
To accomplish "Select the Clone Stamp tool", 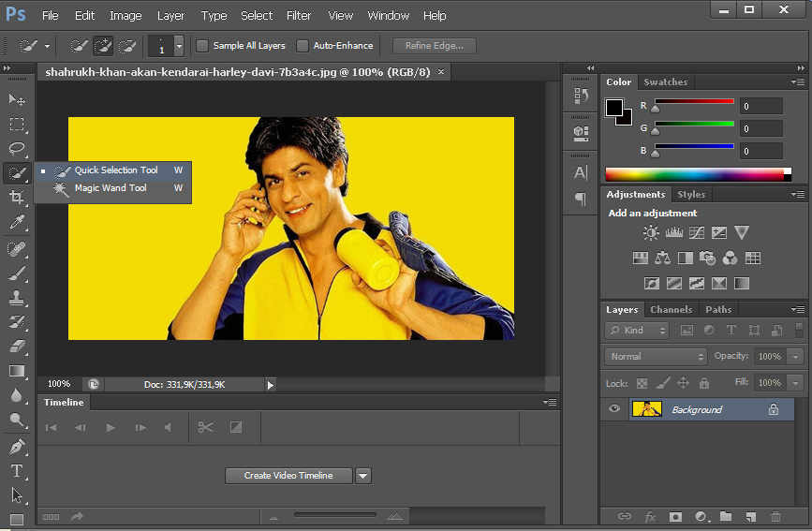I will pos(16,298).
